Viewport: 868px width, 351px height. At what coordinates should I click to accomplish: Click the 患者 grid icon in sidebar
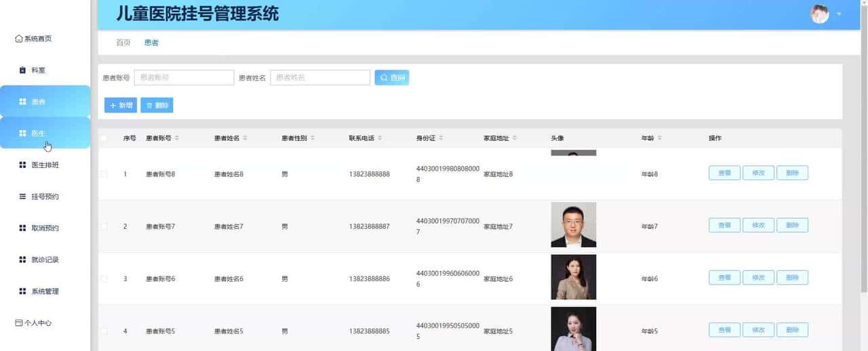22,102
